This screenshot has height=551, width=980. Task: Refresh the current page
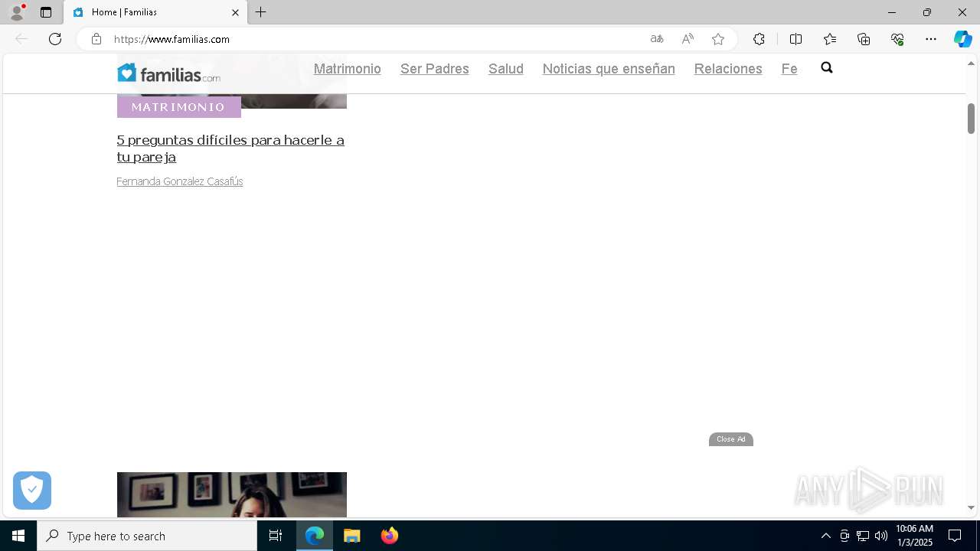pyautogui.click(x=55, y=39)
